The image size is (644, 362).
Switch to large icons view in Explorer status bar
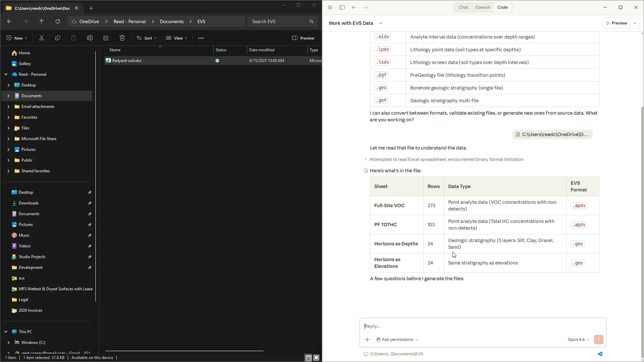tap(316, 358)
